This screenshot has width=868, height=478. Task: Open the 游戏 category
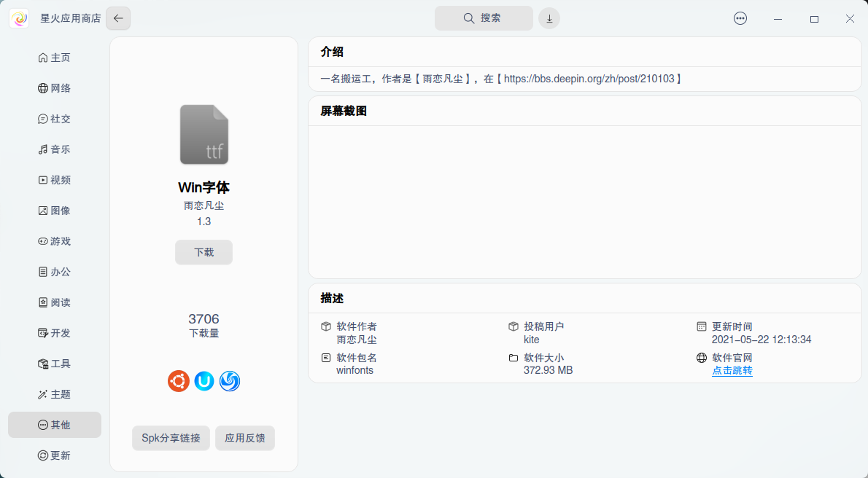point(54,240)
